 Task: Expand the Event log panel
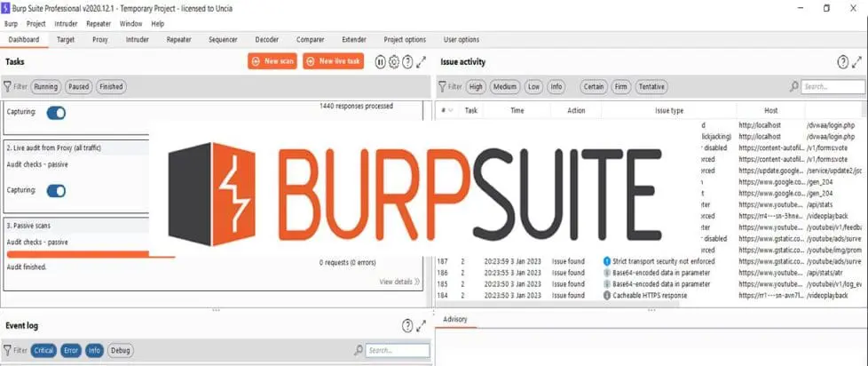click(422, 326)
